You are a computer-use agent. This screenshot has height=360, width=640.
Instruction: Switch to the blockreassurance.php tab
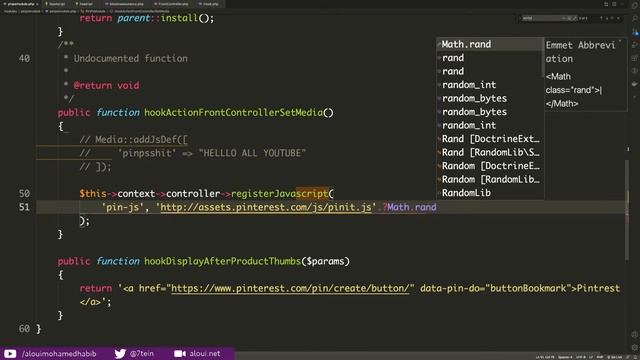point(124,4)
